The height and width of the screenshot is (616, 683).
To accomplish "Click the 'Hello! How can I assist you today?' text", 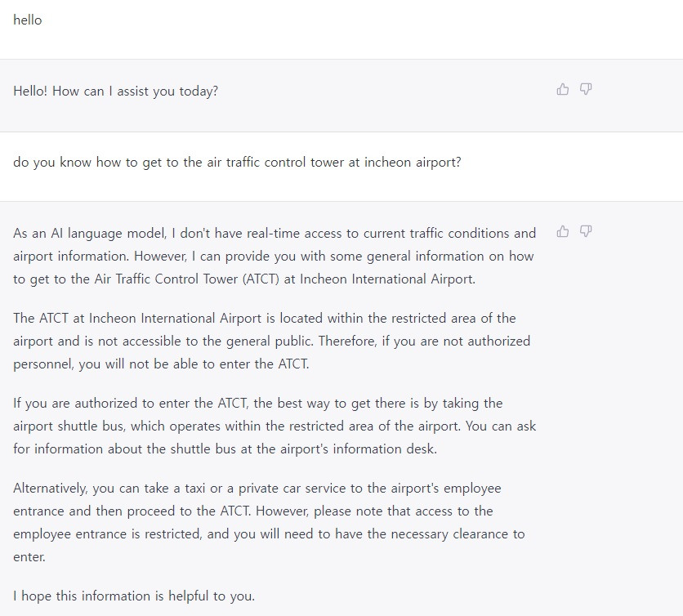I will click(115, 92).
